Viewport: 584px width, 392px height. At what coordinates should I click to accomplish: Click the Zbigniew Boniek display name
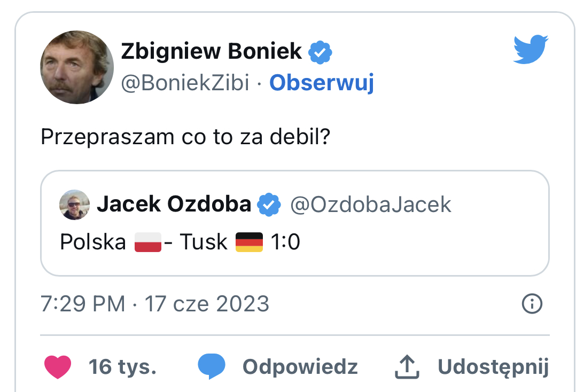pyautogui.click(x=212, y=52)
